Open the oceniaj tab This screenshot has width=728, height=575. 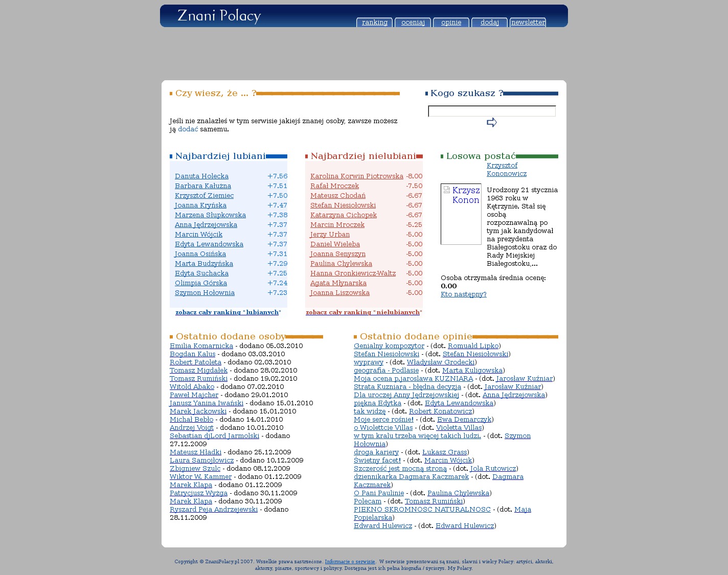tap(413, 22)
